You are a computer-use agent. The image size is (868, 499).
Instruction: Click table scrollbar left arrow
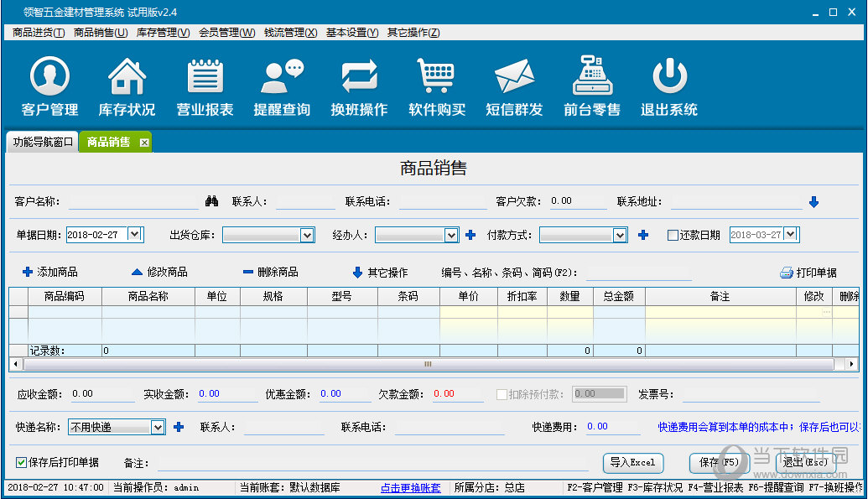pyautogui.click(x=15, y=364)
